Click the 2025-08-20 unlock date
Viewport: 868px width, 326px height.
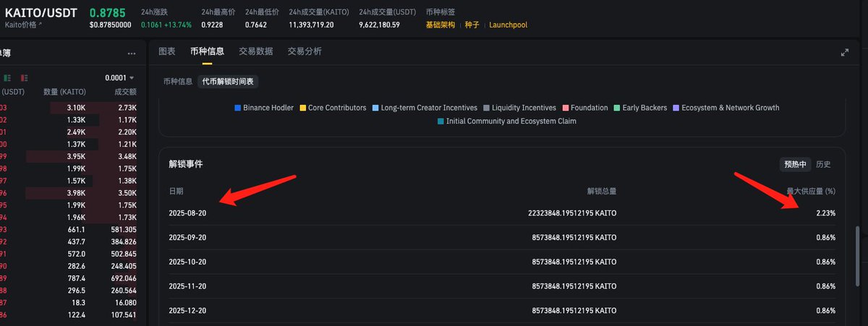(x=188, y=213)
